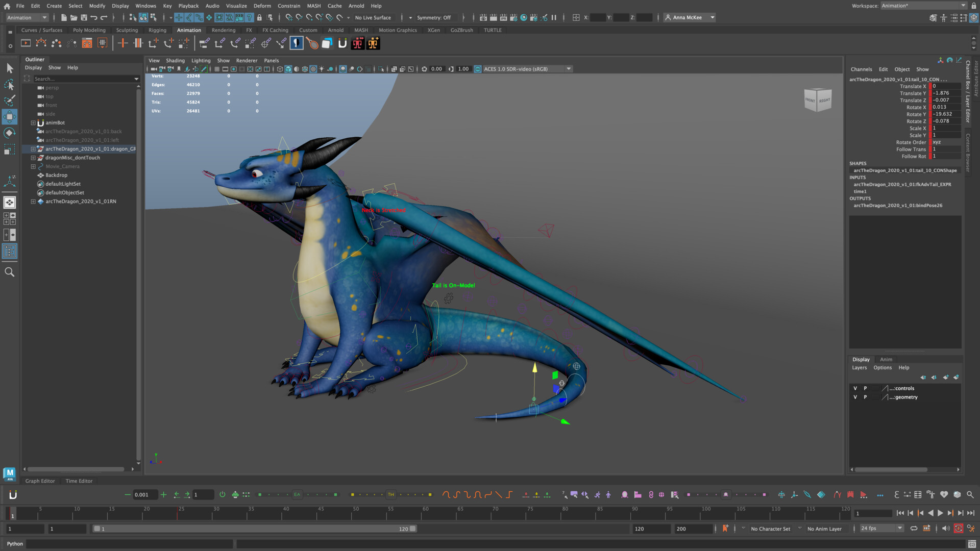Viewport: 980px width, 551px height.
Task: Open the Animation menu set dropdown
Action: [x=27, y=17]
